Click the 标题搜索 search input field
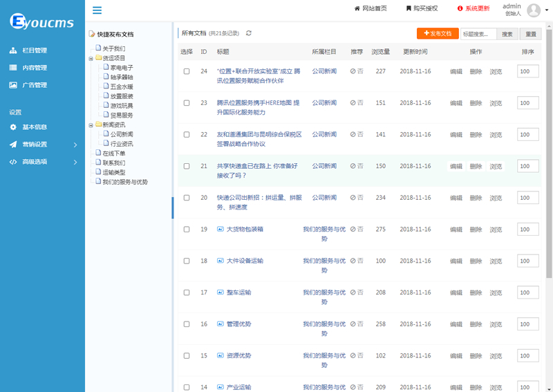553x392 pixels. [478, 33]
